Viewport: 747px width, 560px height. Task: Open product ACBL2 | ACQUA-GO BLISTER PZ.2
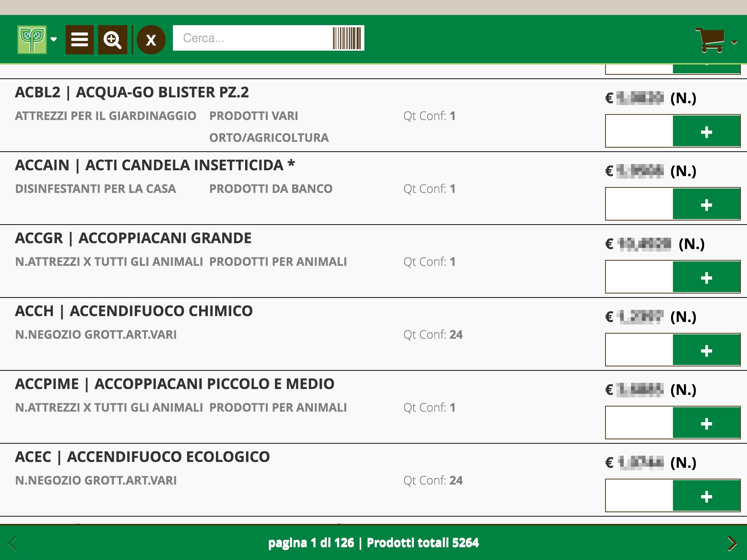tap(132, 92)
